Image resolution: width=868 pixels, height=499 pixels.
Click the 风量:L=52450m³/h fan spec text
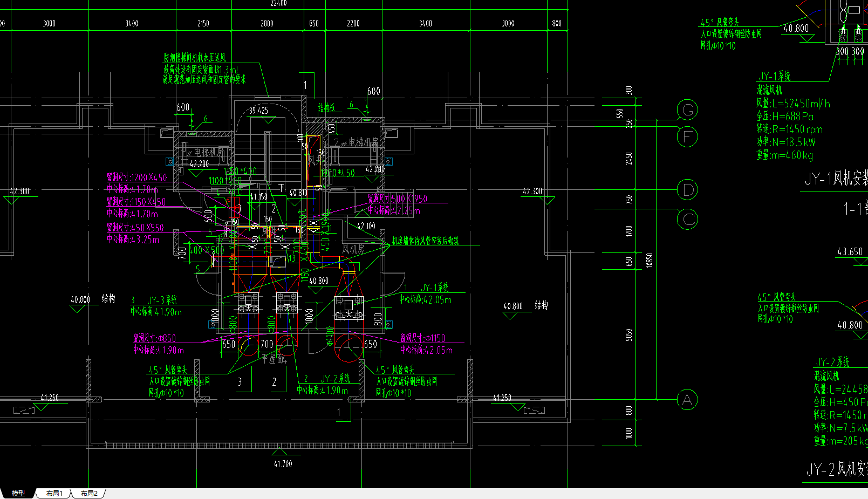coord(793,104)
